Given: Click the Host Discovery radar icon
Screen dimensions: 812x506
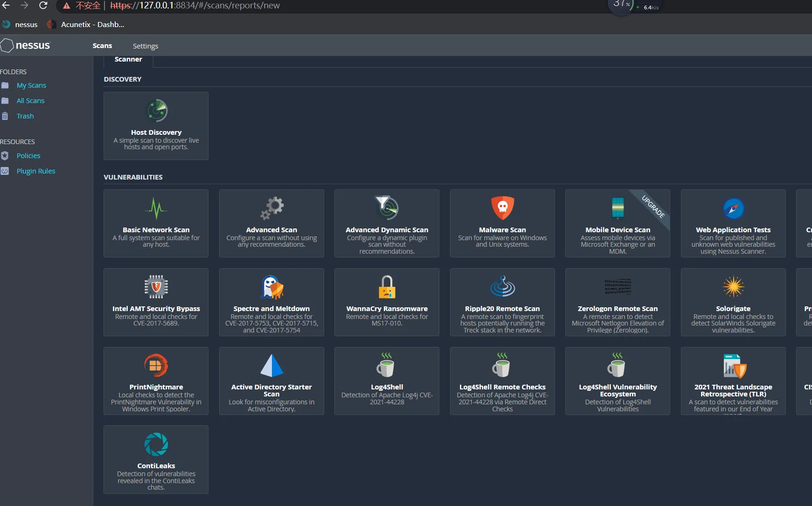Looking at the screenshot, I should coord(157,111).
